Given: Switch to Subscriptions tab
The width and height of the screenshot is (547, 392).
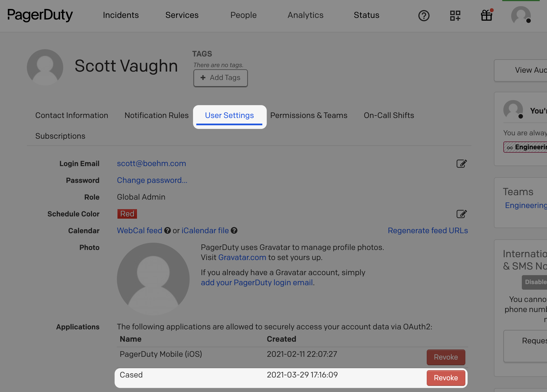Looking at the screenshot, I should tap(60, 136).
